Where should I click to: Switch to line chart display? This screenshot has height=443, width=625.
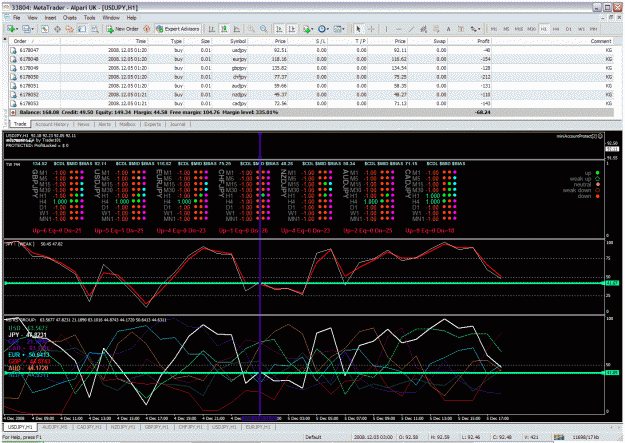[237, 29]
